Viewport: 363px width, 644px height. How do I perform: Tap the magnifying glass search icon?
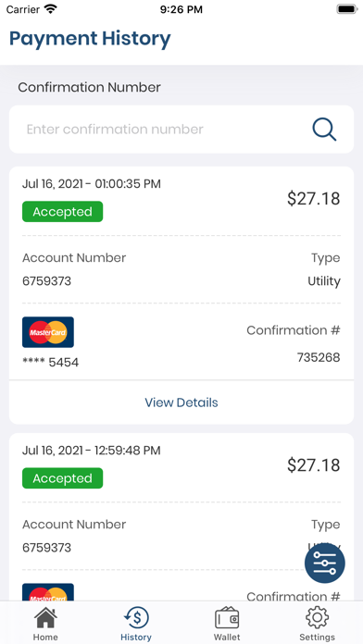324,130
